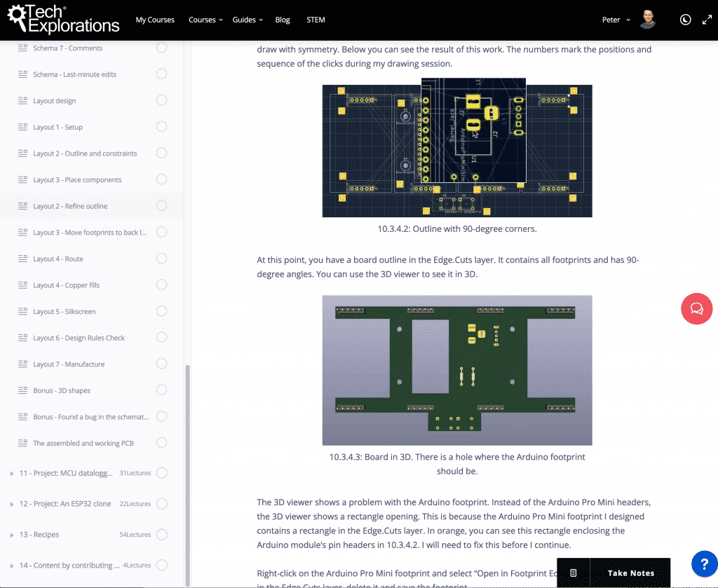Open the blue help question mark

(704, 564)
